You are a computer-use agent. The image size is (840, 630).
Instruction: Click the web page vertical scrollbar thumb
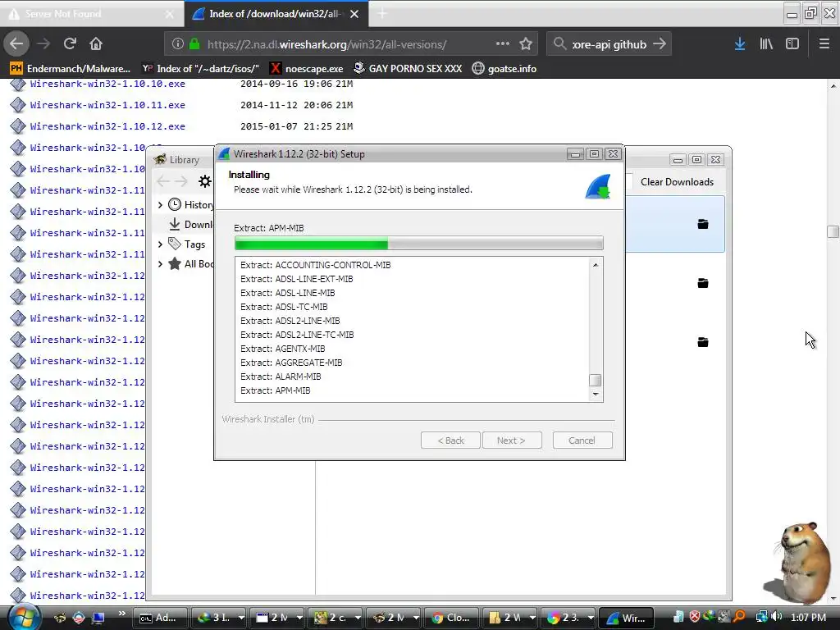833,231
